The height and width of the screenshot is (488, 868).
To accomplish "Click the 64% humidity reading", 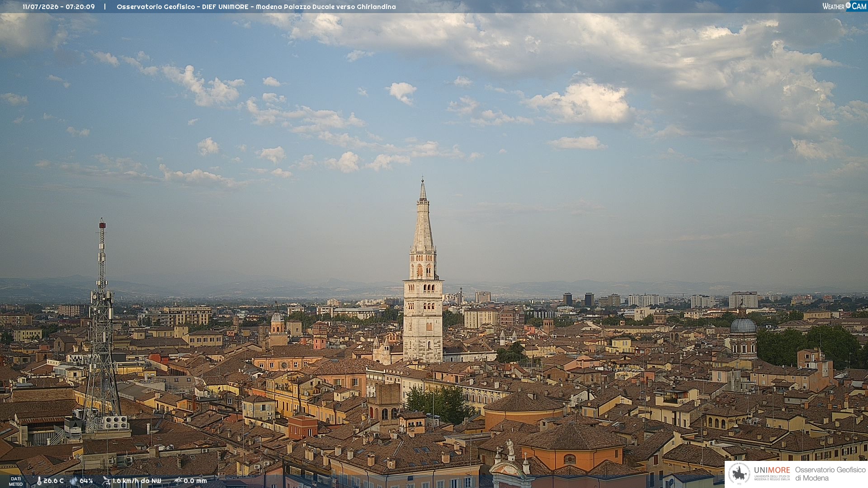I will pyautogui.click(x=86, y=481).
